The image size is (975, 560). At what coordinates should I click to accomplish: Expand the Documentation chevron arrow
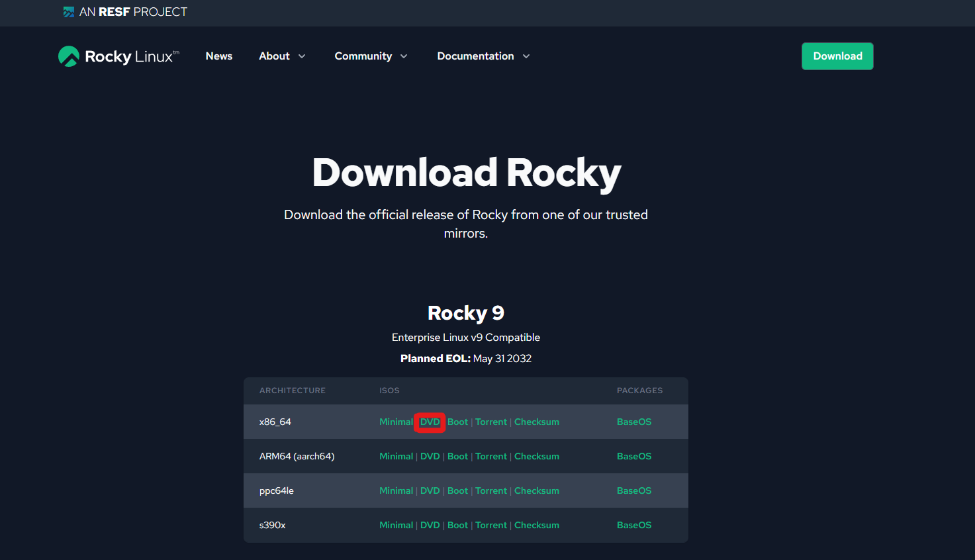[526, 56]
